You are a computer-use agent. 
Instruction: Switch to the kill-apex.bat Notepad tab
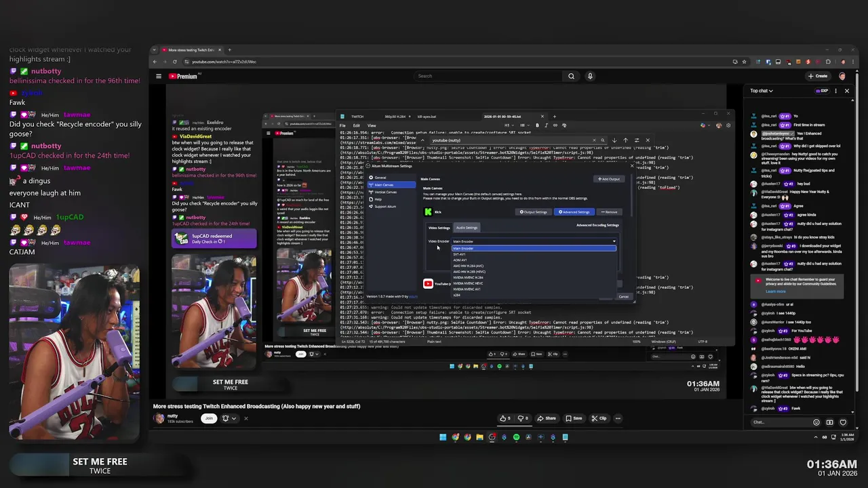coord(427,117)
